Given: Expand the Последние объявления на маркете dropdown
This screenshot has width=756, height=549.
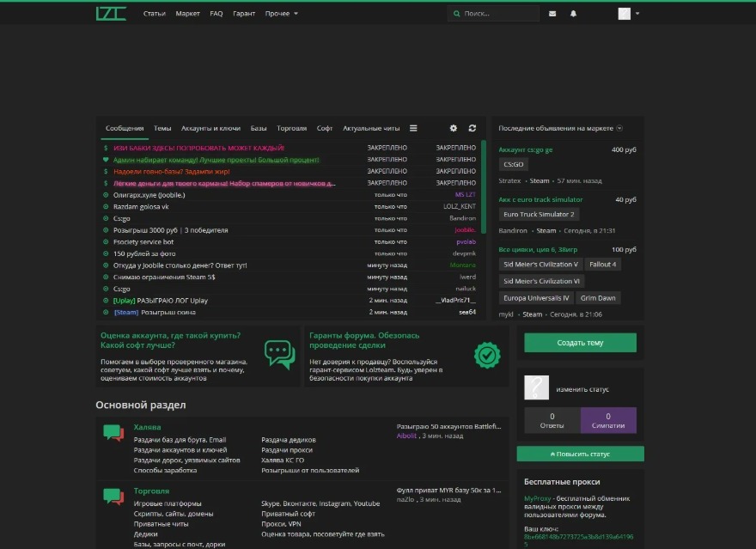Looking at the screenshot, I should [619, 128].
